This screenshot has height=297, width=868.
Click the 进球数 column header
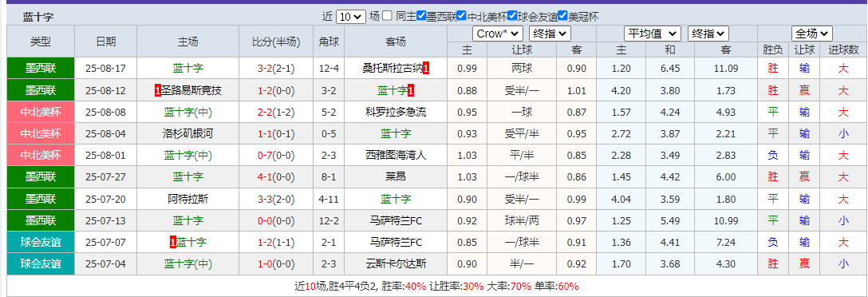[x=843, y=49]
